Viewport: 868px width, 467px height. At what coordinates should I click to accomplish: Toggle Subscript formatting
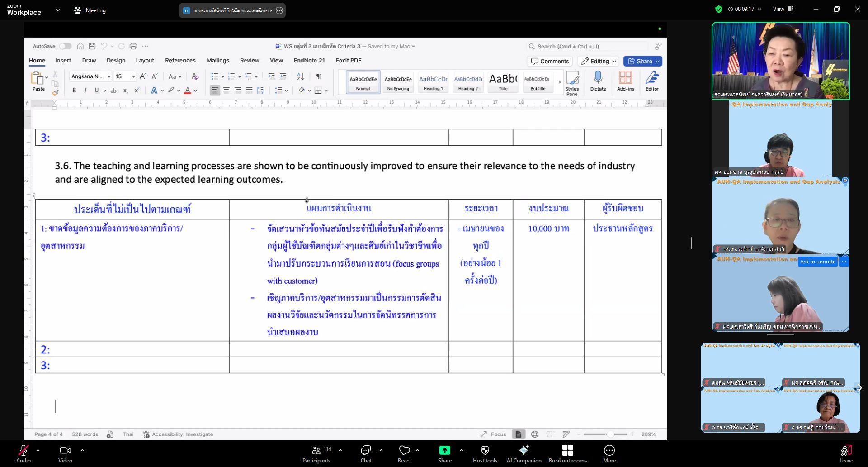tap(125, 91)
